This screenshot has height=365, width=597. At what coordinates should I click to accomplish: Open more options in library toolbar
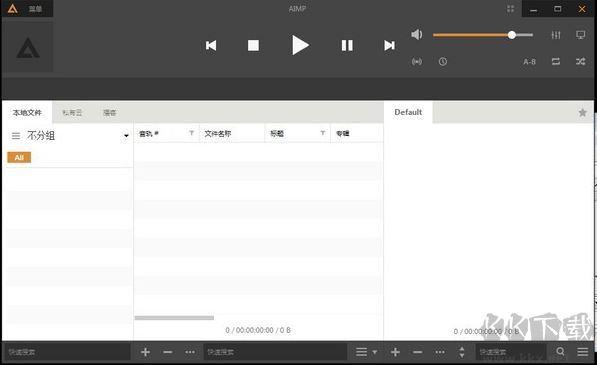190,352
